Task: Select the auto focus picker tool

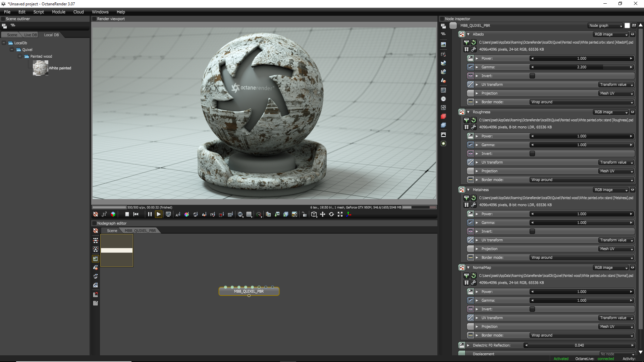Action: click(178, 215)
